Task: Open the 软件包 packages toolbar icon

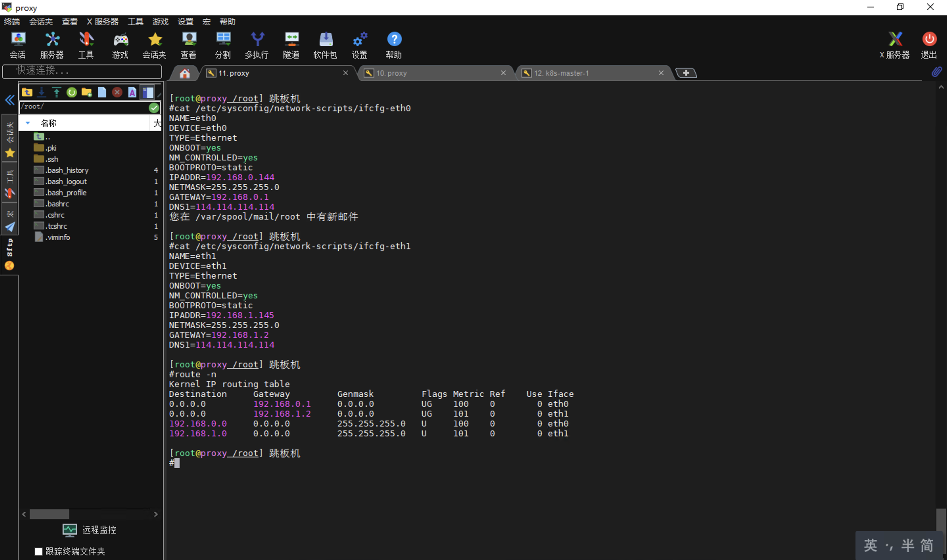Action: click(x=325, y=45)
